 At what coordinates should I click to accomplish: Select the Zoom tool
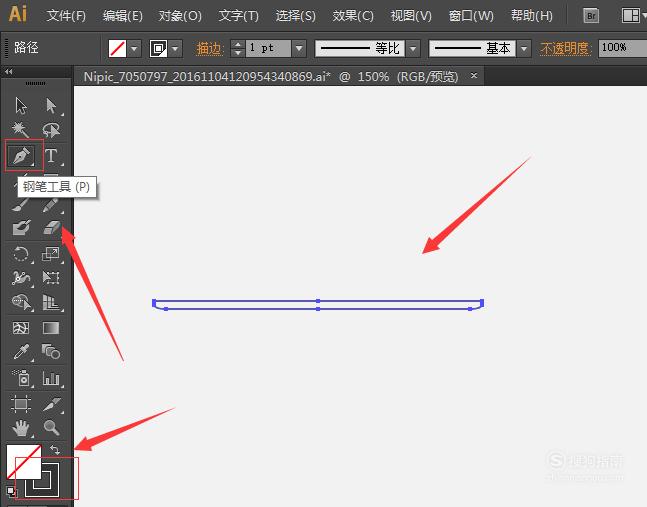point(51,428)
